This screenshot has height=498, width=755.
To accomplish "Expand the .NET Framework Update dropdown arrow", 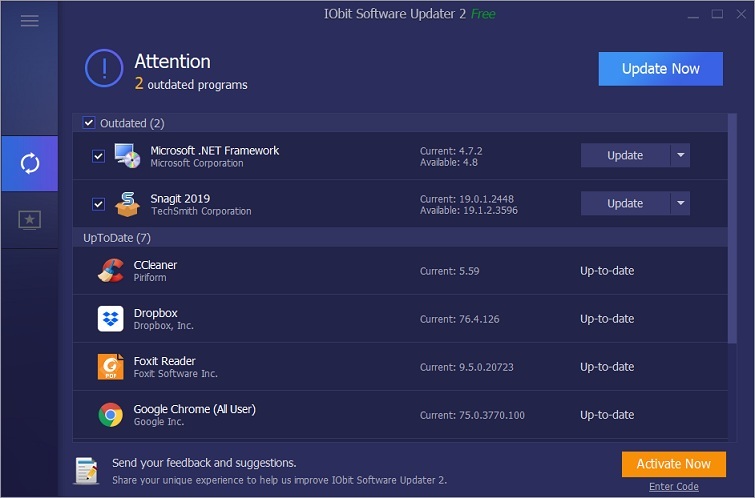I will pos(680,155).
